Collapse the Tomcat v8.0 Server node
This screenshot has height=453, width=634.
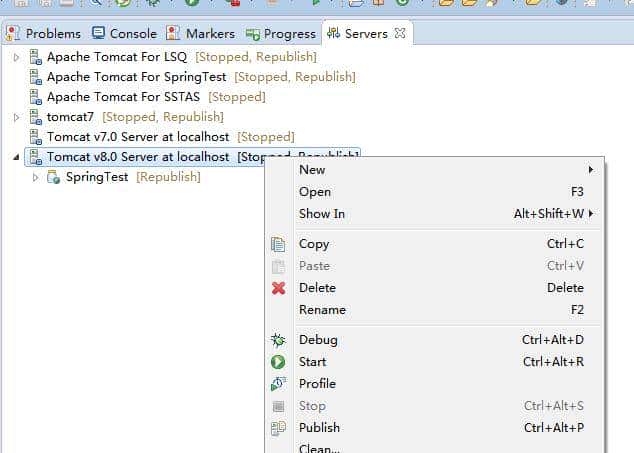16,157
